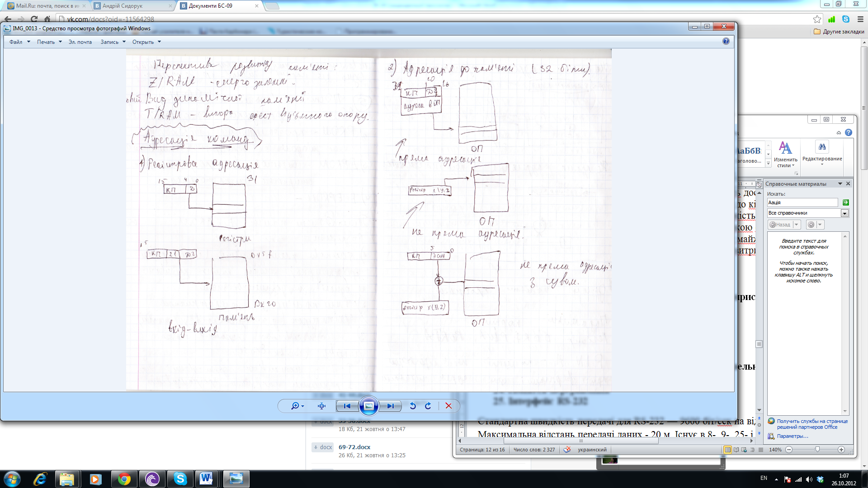Image resolution: width=868 pixels, height=488 pixels.
Task: Click the Chrome address bar
Action: pyautogui.click(x=434, y=19)
